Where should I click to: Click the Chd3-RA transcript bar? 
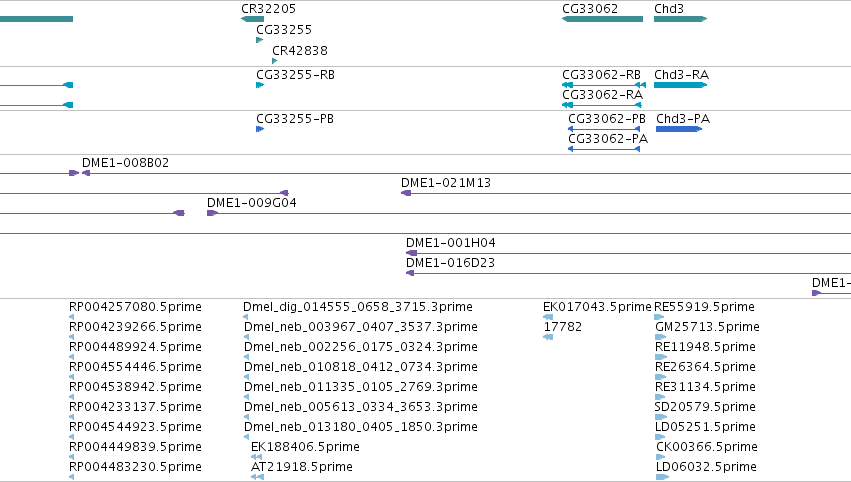click(x=681, y=85)
